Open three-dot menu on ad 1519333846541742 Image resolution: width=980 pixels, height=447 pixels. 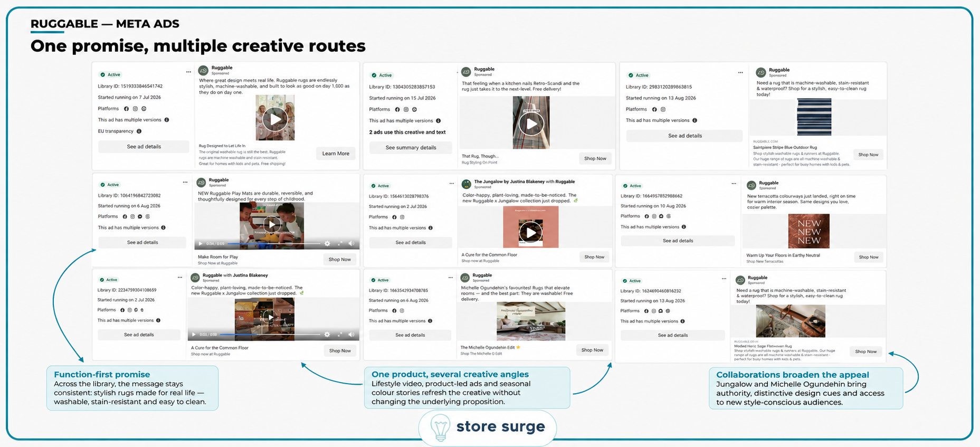tap(188, 72)
